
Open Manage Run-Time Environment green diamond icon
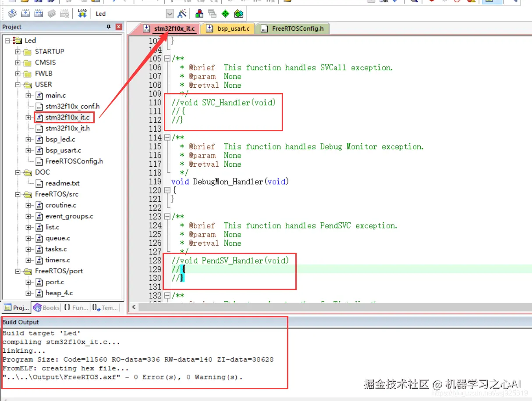(225, 14)
